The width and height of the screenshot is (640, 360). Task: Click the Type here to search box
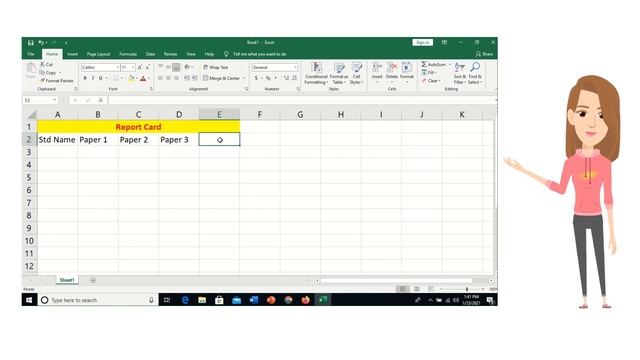click(98, 300)
